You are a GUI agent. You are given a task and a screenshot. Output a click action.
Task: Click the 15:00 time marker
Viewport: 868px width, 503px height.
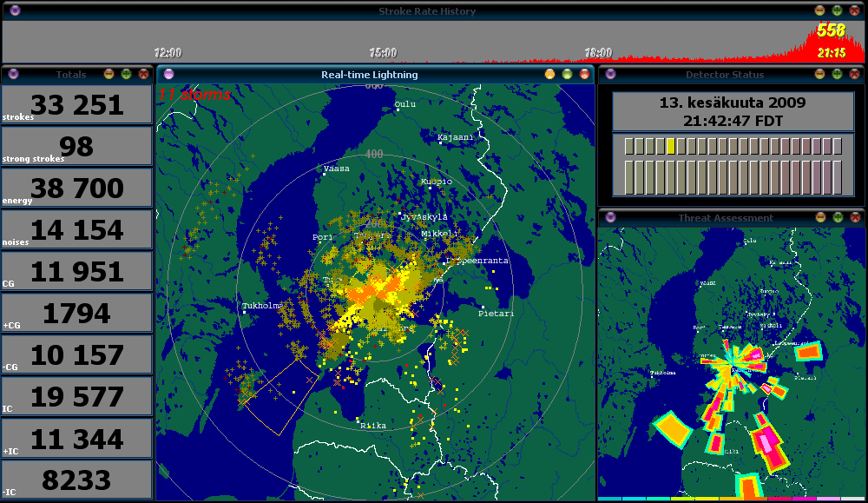point(383,53)
